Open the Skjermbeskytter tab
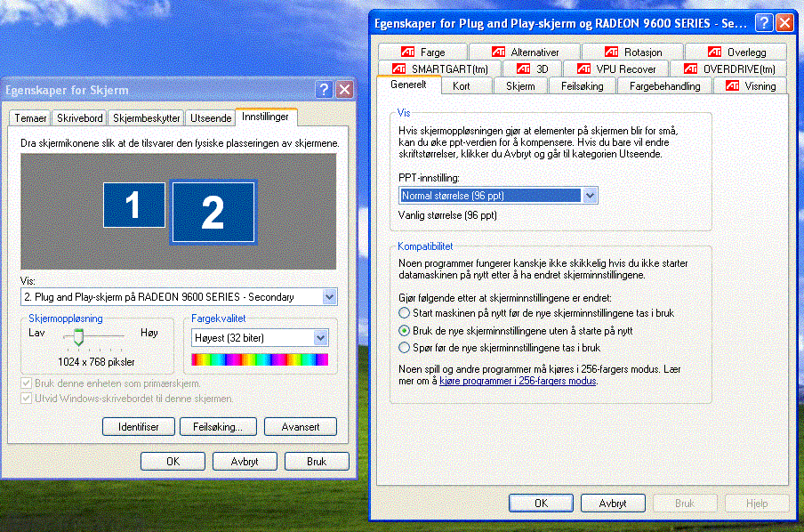This screenshot has width=804, height=532. point(146,118)
